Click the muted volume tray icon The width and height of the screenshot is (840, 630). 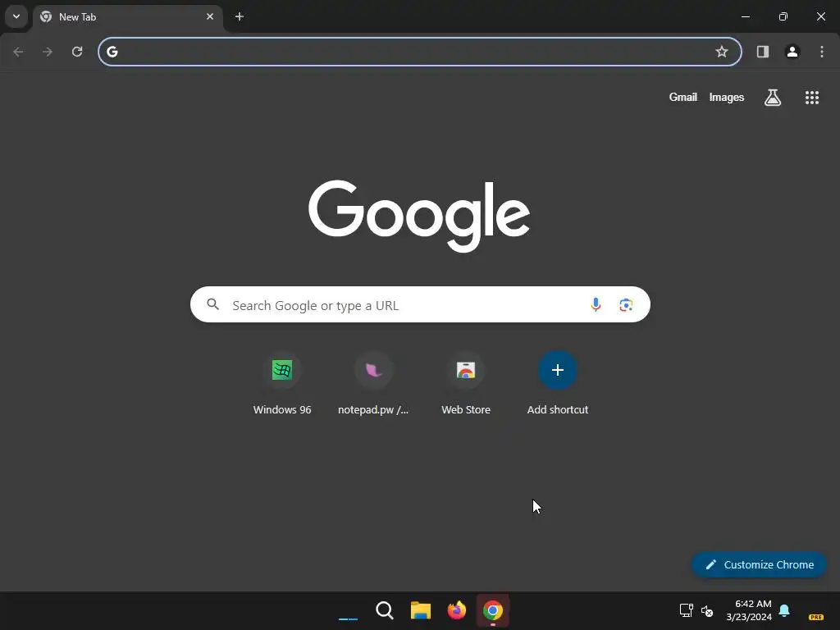707,610
